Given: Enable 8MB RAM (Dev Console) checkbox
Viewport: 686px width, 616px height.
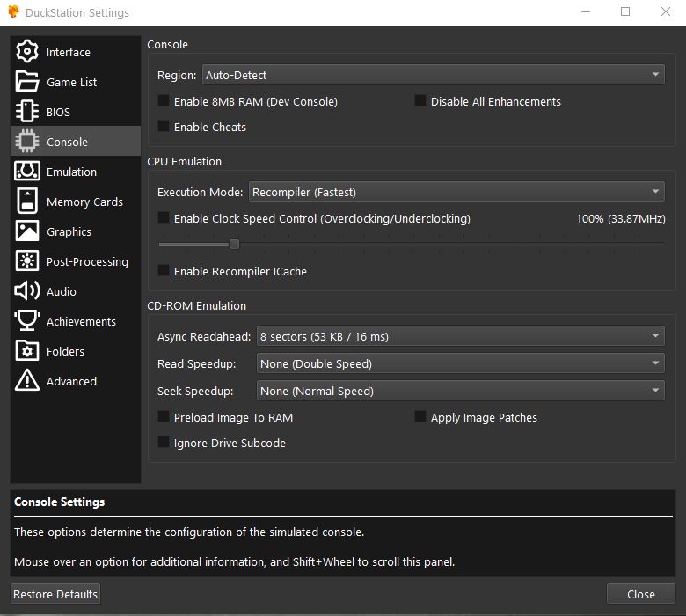Looking at the screenshot, I should pyautogui.click(x=164, y=100).
